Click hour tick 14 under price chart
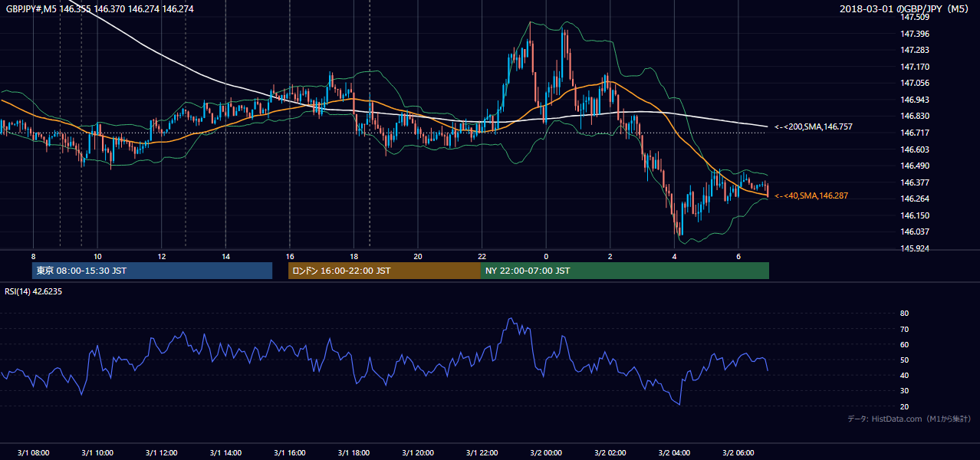 225,256
